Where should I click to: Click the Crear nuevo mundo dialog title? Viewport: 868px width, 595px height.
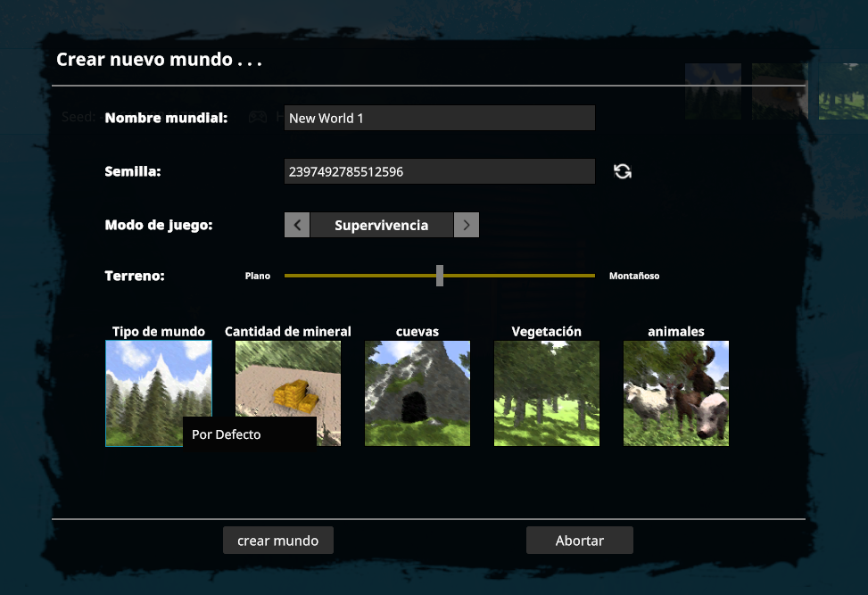pos(159,61)
